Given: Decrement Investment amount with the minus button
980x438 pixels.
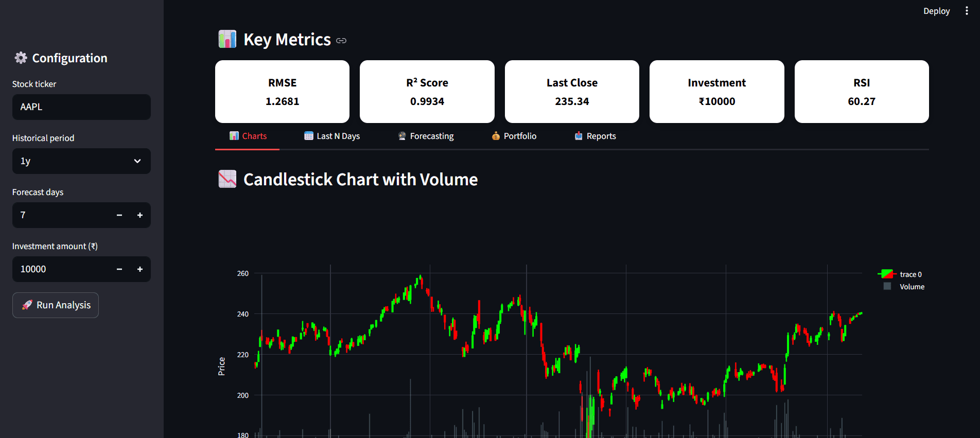Looking at the screenshot, I should 119,269.
